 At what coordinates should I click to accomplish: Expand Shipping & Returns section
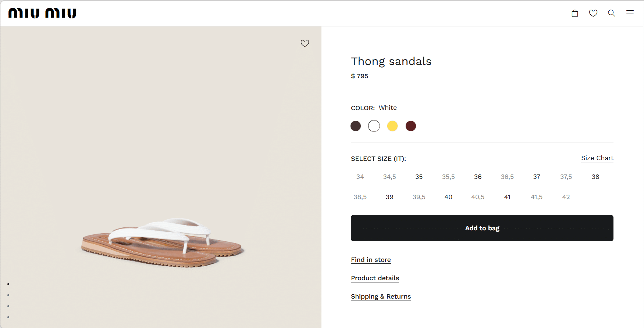tap(381, 296)
